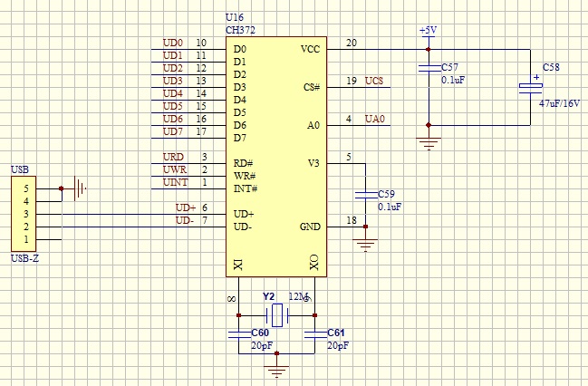Select the UWR net label
This screenshot has width=588, height=386.
coord(175,169)
